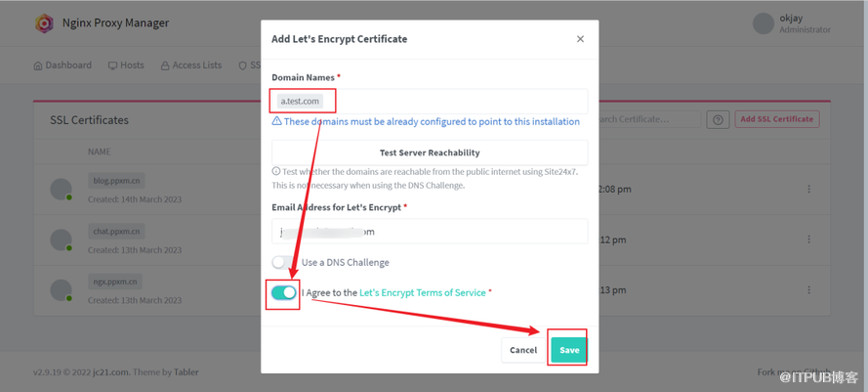The width and height of the screenshot is (868, 392).
Task: Open the Let's Encrypt Terms of Service link
Action: pyautogui.click(x=422, y=292)
